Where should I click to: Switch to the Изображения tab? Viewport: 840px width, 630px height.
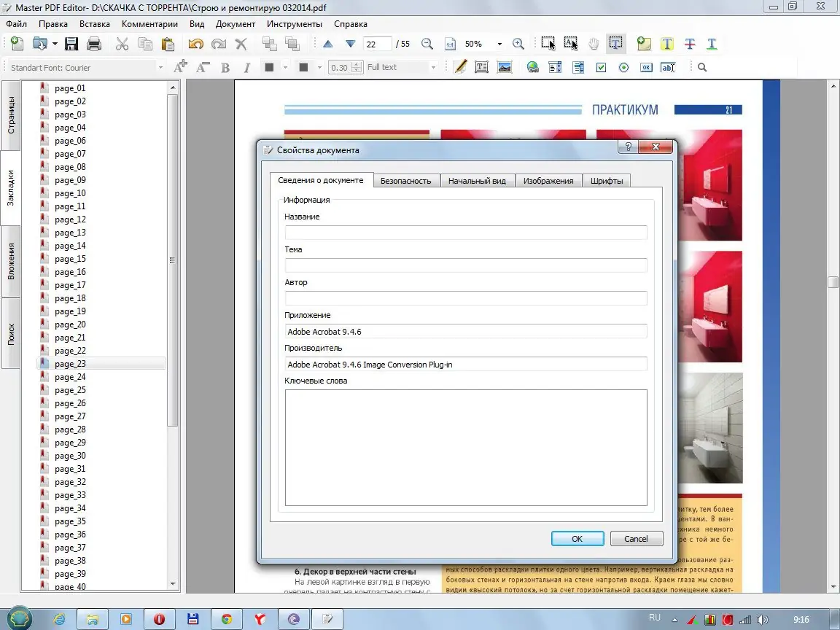pyautogui.click(x=548, y=181)
